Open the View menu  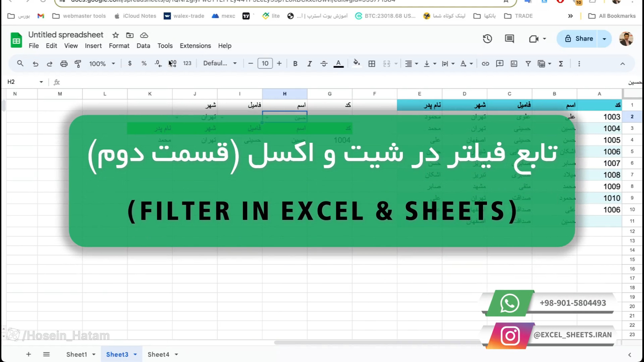[x=71, y=46]
